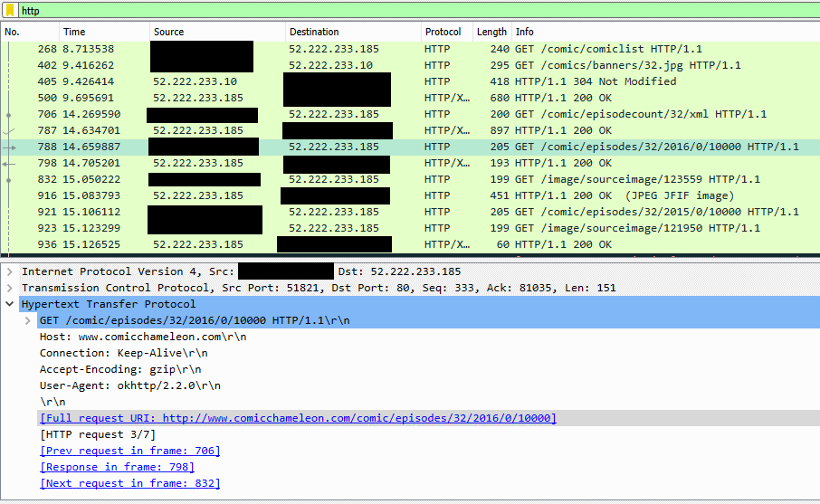
Task: Sort packets by No. column header
Action: pos(31,32)
